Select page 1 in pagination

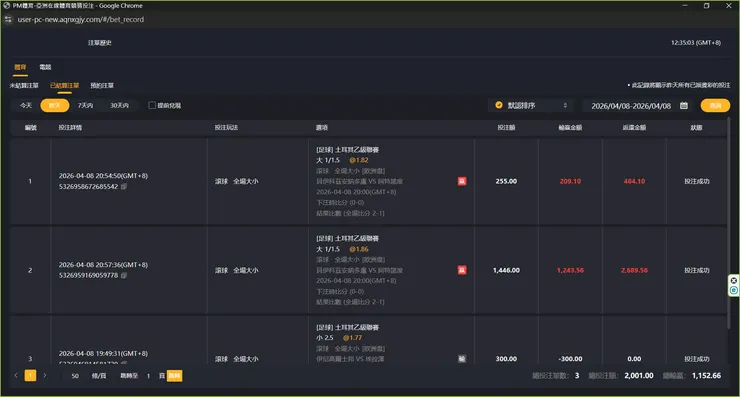pos(30,376)
